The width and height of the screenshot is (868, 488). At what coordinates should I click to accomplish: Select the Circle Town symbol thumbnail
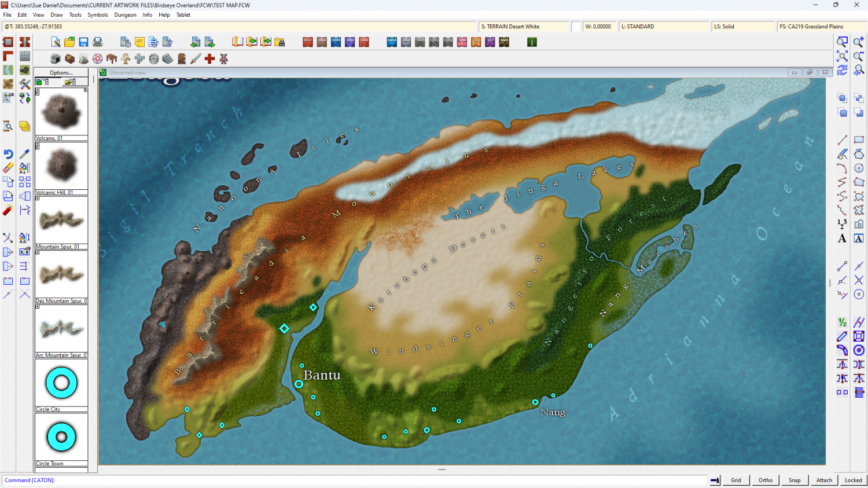coord(61,437)
